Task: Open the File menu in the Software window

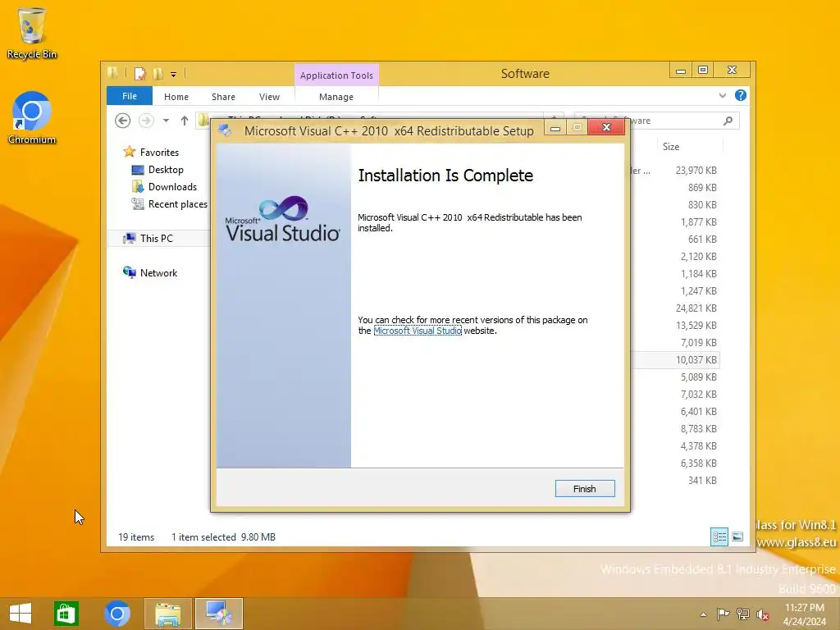Action: pyautogui.click(x=129, y=96)
